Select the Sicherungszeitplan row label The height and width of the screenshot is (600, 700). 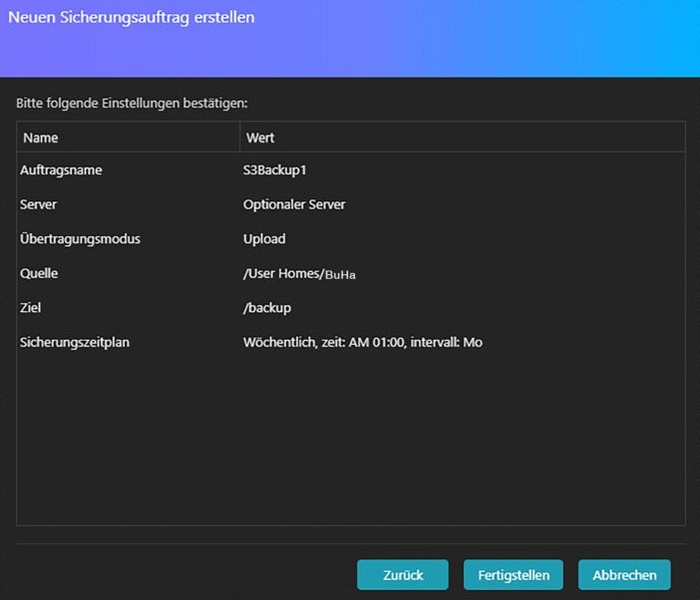(x=75, y=342)
